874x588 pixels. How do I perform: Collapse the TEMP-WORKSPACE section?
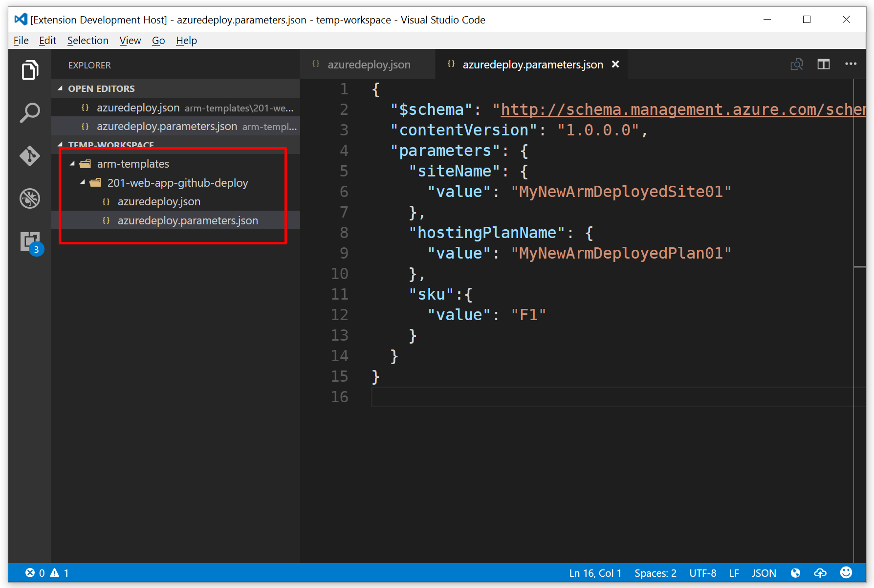coord(176,144)
